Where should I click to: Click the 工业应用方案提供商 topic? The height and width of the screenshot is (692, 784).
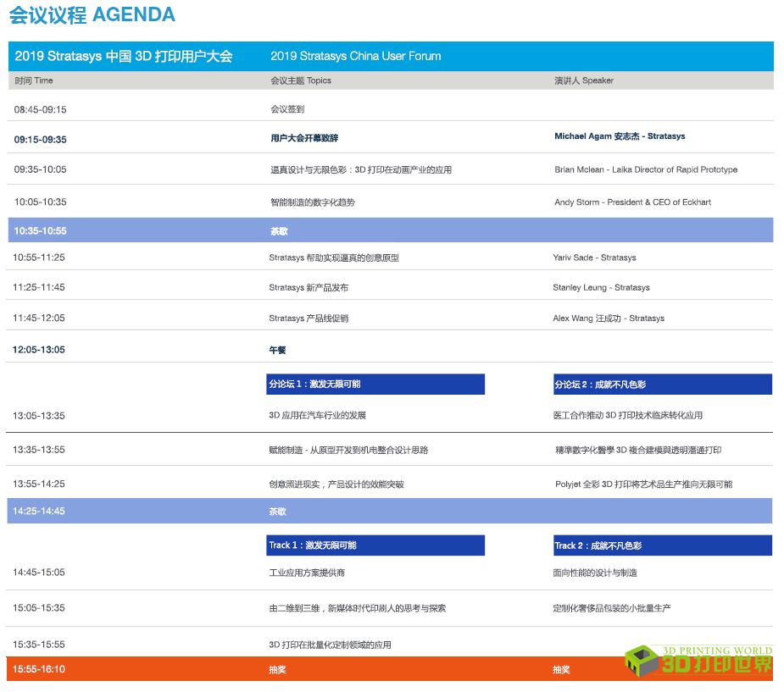click(307, 573)
